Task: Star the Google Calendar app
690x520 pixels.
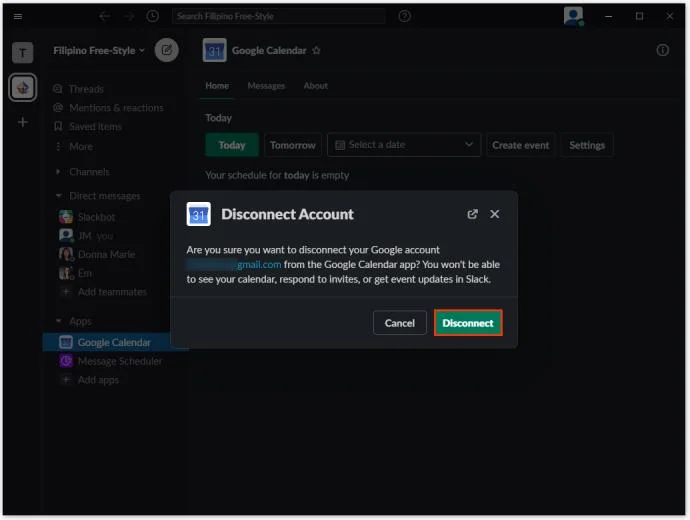Action: (x=316, y=51)
